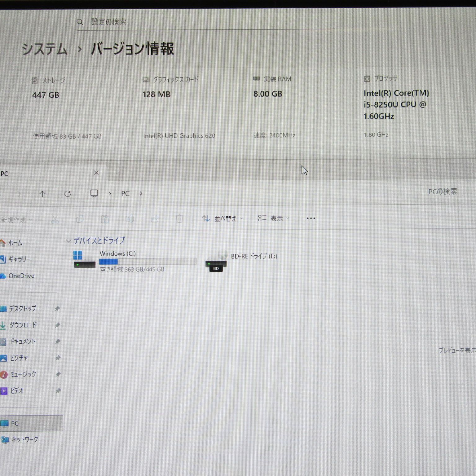The width and height of the screenshot is (476, 476).
Task: Click the cut scissors icon in toolbar
Action: tap(55, 219)
